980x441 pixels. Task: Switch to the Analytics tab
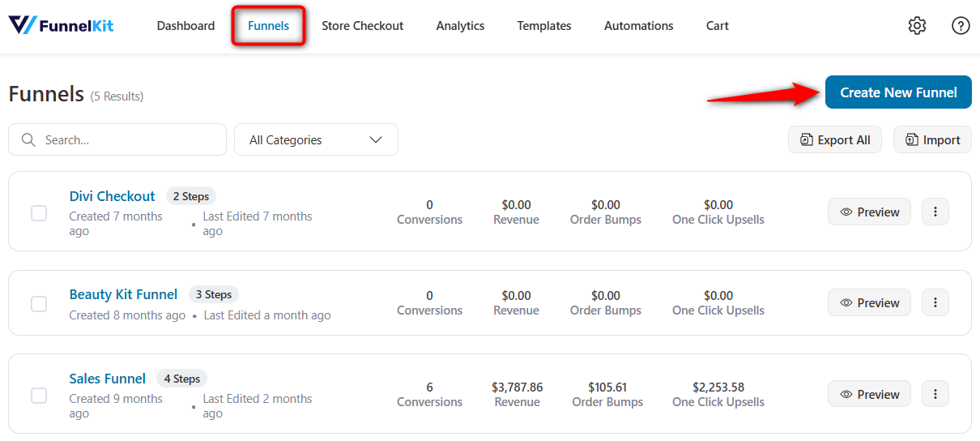pos(460,26)
